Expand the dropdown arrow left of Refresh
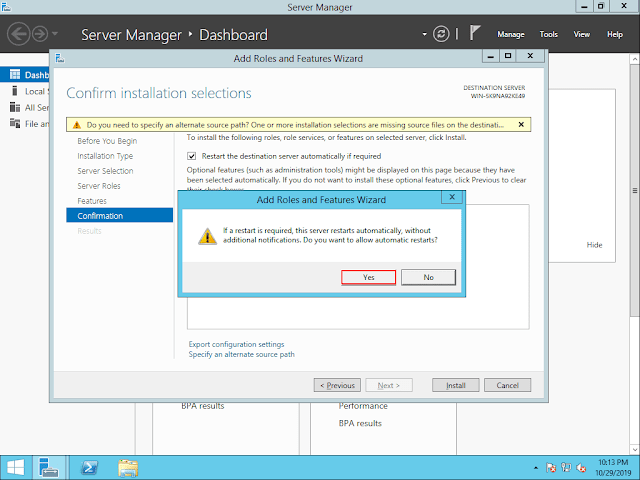Image resolution: width=640 pixels, height=480 pixels. tap(424, 34)
